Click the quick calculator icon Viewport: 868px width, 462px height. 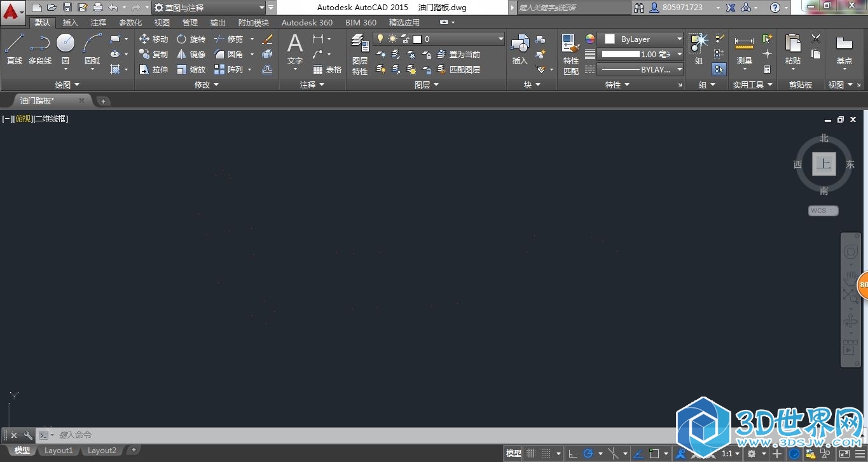[x=768, y=69]
